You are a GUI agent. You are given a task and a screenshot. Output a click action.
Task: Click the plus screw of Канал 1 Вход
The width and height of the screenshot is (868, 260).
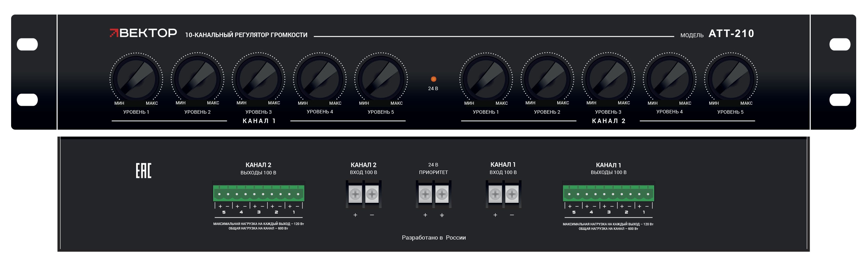pos(495,194)
